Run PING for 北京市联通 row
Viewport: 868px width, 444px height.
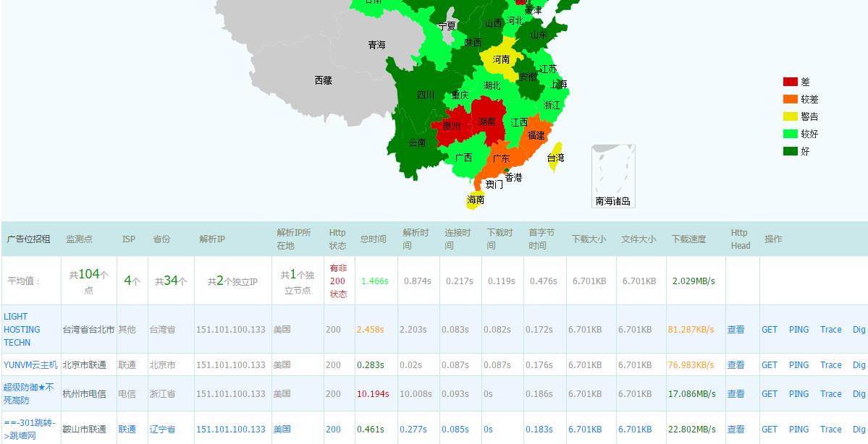click(x=799, y=365)
